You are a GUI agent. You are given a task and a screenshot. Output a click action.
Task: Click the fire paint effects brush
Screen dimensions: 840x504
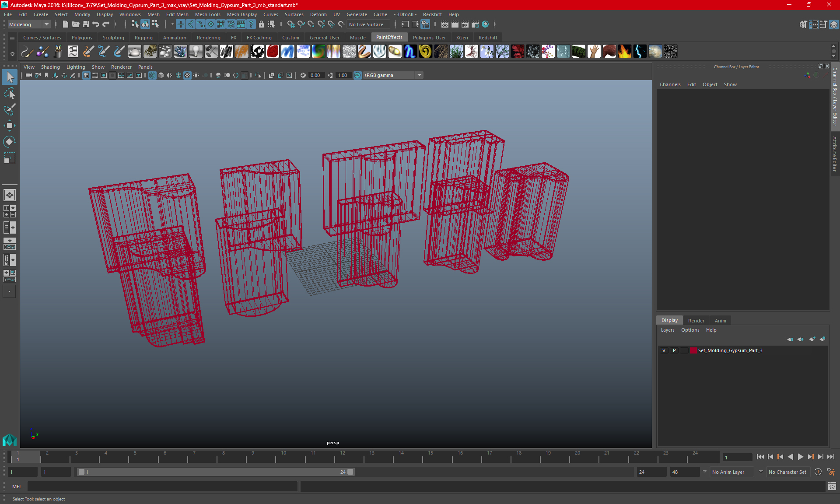[x=624, y=52]
